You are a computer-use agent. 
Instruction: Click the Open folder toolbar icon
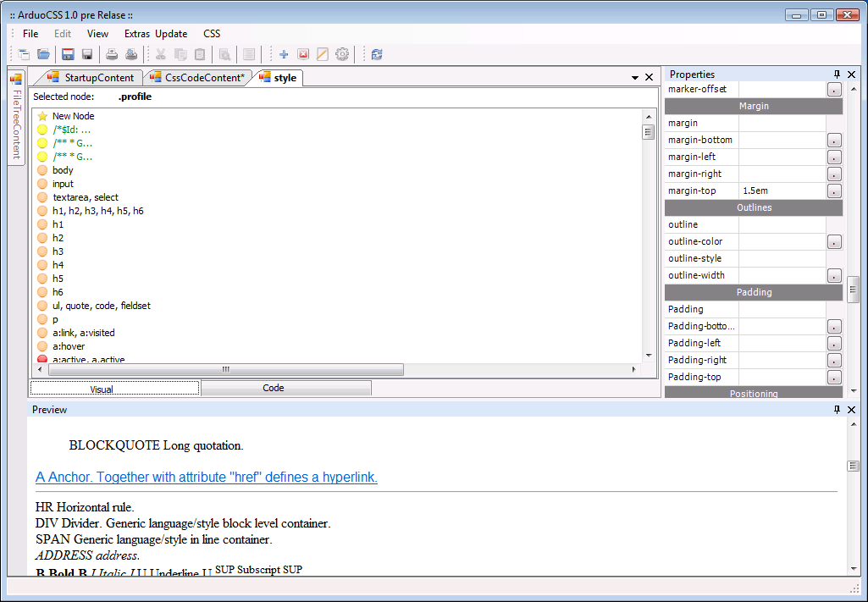43,54
